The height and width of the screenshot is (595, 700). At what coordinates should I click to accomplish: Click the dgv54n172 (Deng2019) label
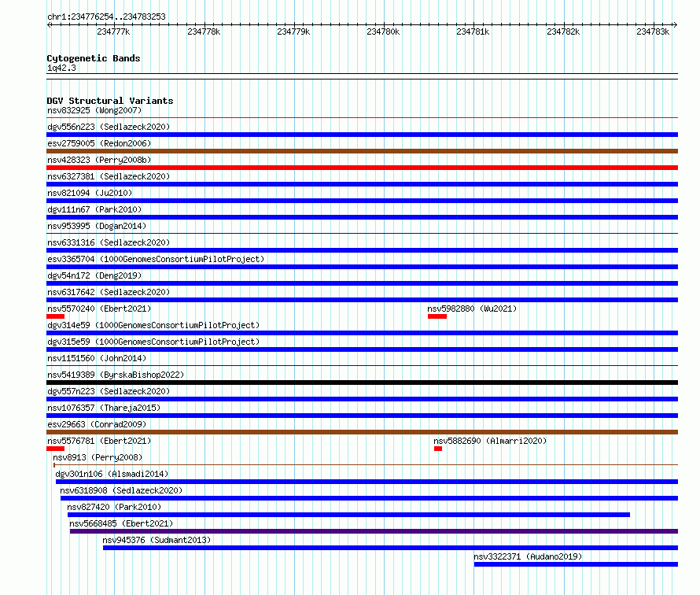94,275
